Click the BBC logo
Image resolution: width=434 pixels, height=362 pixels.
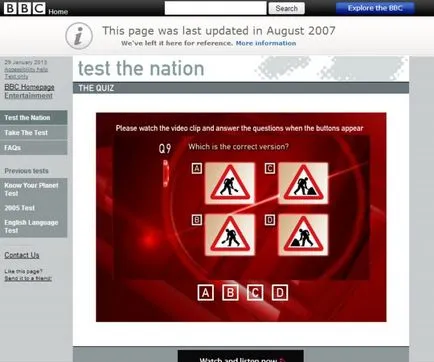[24, 8]
